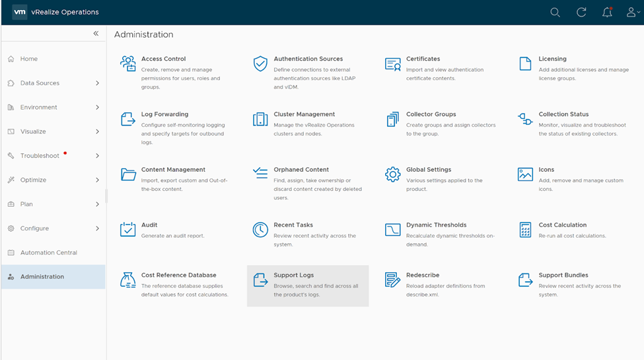644x360 pixels.
Task: Click the Access Control users icon
Action: (127, 63)
